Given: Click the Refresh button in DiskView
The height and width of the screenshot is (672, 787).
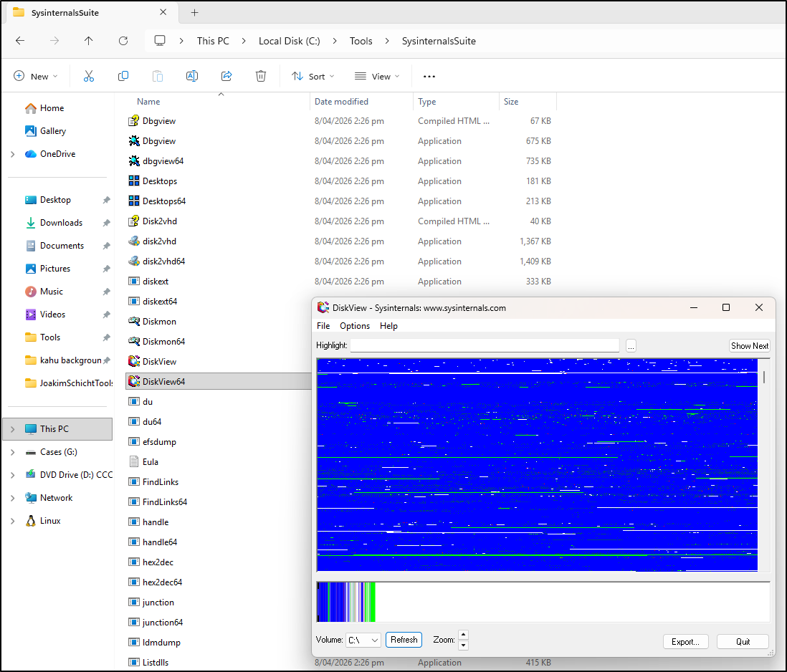Looking at the screenshot, I should (404, 640).
